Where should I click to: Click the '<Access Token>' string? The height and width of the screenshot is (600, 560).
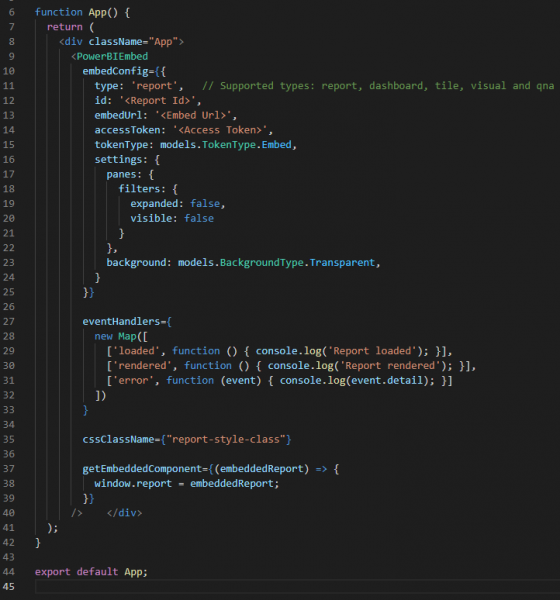(220, 130)
